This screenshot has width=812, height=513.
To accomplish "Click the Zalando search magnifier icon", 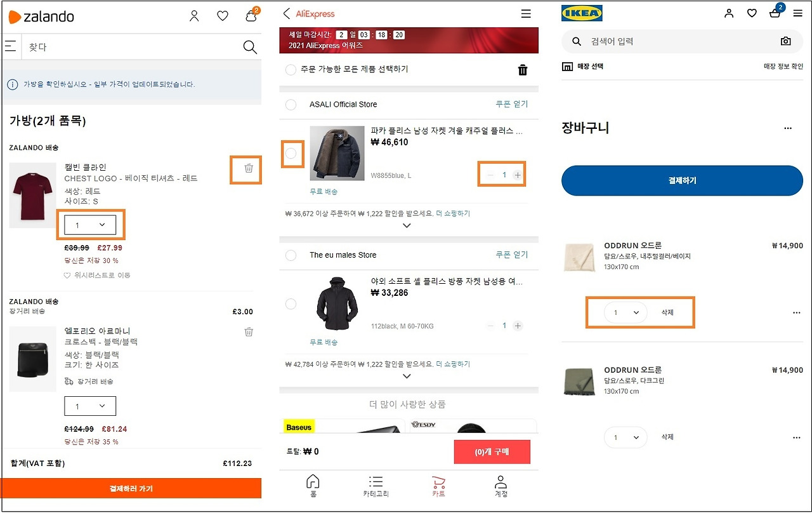I will click(249, 46).
